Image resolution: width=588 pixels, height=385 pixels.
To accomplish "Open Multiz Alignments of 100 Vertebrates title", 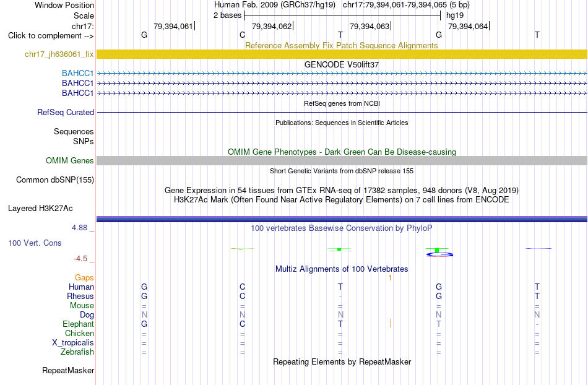I will (342, 269).
